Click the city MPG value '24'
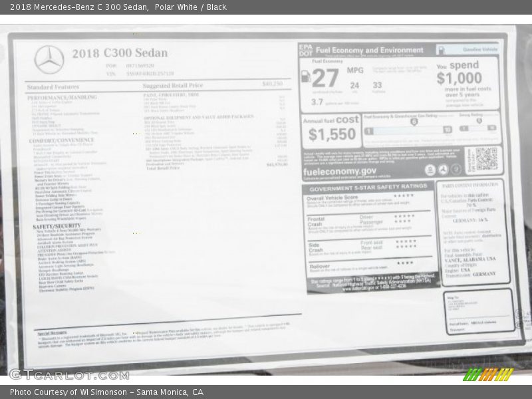Image resolution: width=532 pixels, height=399 pixels. point(354,86)
